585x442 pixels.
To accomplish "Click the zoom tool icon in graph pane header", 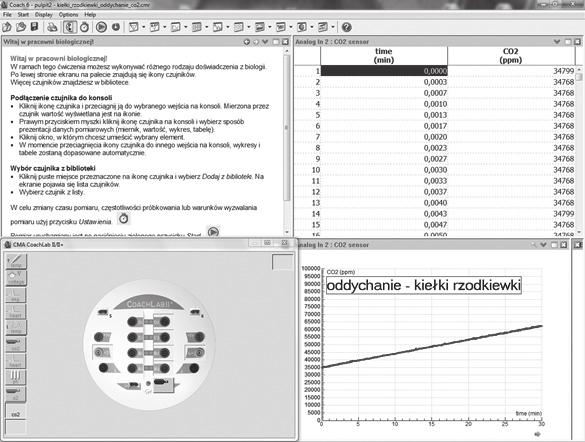I will pyautogui.click(x=534, y=245).
